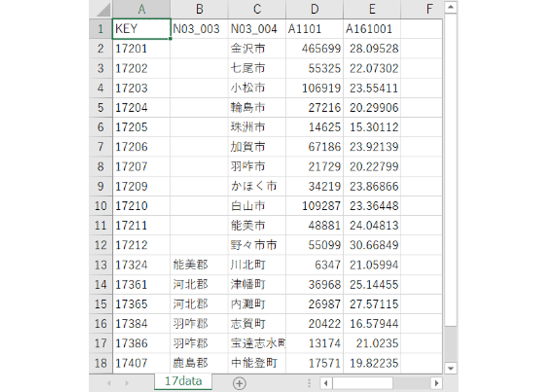The height and width of the screenshot is (392, 549).
Task: Select cell 465699
Action: 314,48
